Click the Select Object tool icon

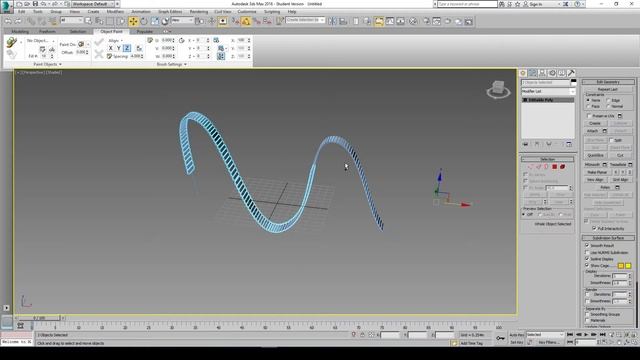(x=89, y=21)
